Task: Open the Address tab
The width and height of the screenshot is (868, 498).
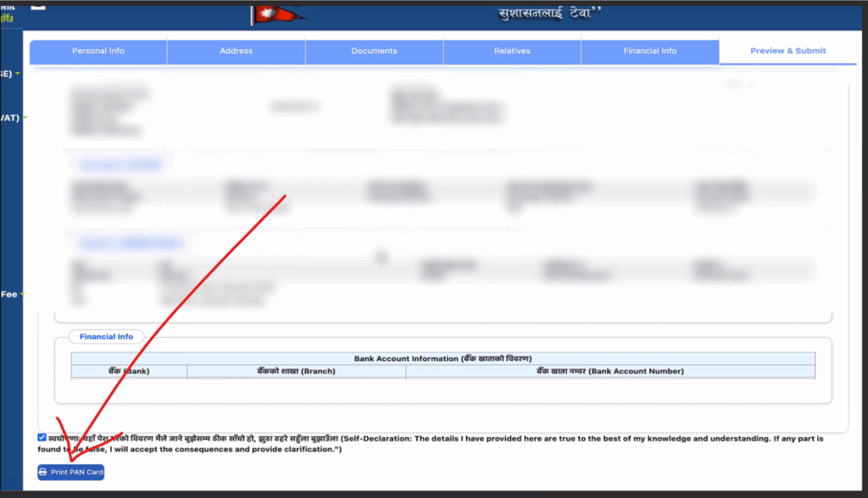Action: 236,52
